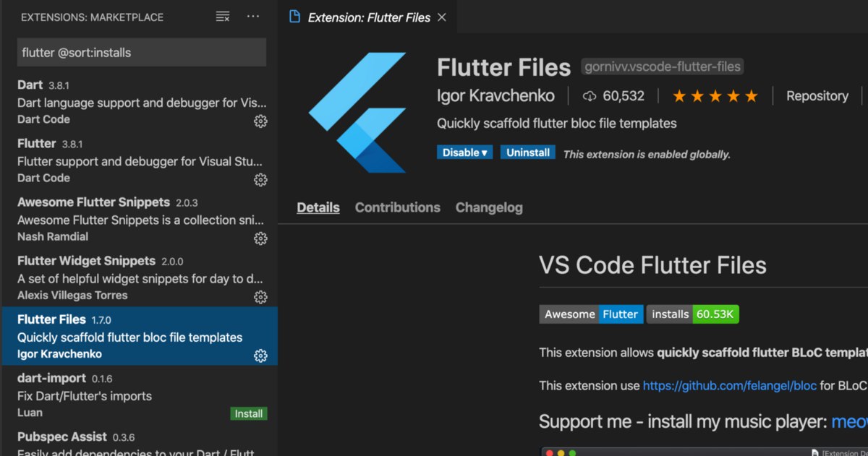Select the Flutter extension in the list

pos(139,160)
